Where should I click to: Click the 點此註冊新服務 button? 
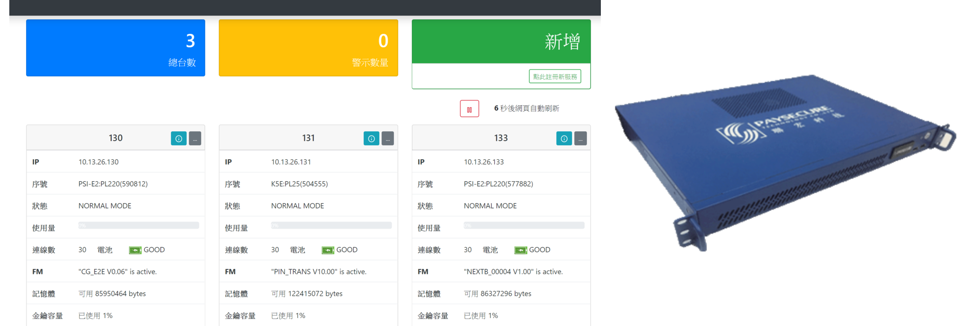tap(555, 76)
